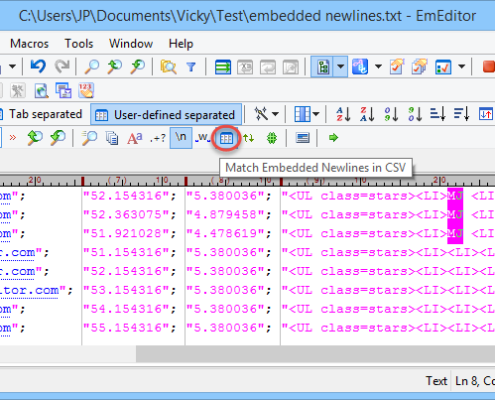Click the Filter funnel icon
495x400 pixels.
pyautogui.click(x=191, y=67)
